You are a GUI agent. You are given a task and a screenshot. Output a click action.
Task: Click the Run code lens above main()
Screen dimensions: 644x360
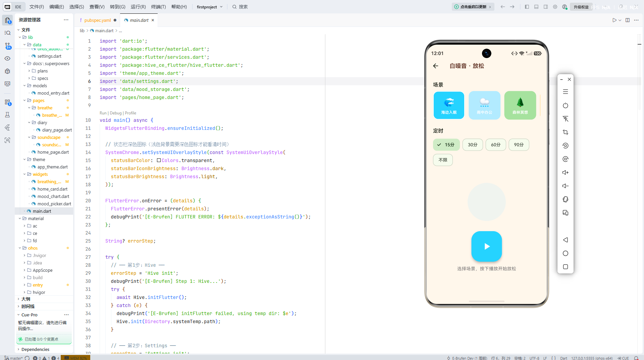tap(103, 113)
